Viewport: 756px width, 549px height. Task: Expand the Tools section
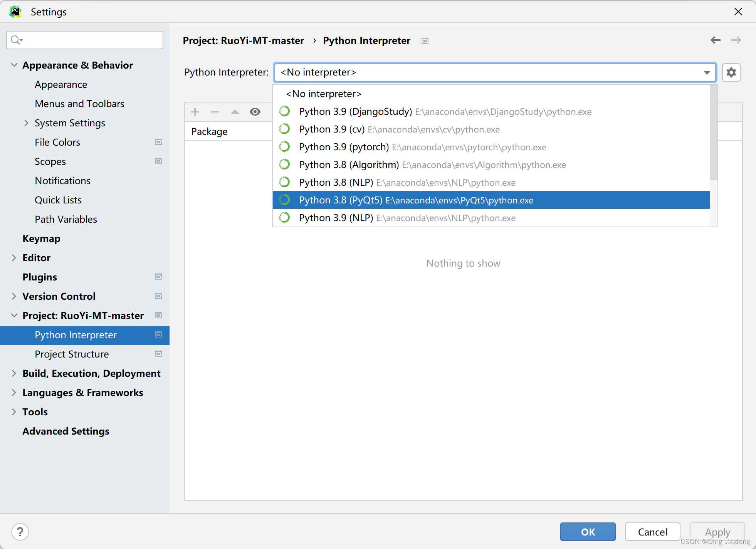coord(14,412)
